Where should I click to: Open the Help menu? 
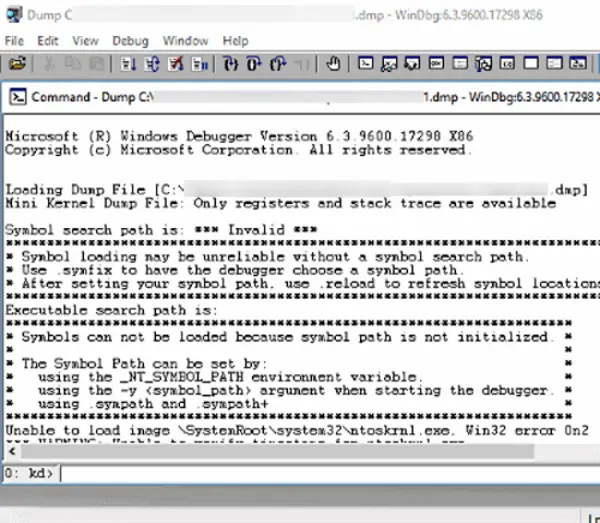[x=235, y=41]
